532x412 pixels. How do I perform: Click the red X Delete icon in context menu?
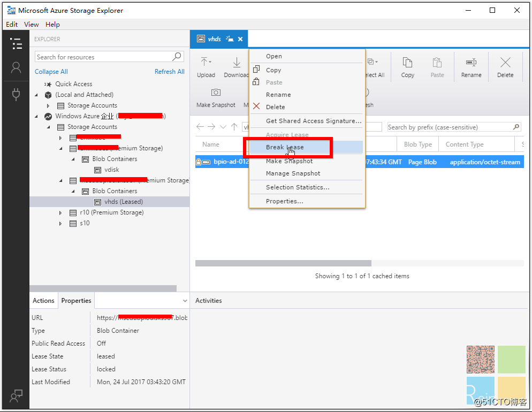coord(256,106)
